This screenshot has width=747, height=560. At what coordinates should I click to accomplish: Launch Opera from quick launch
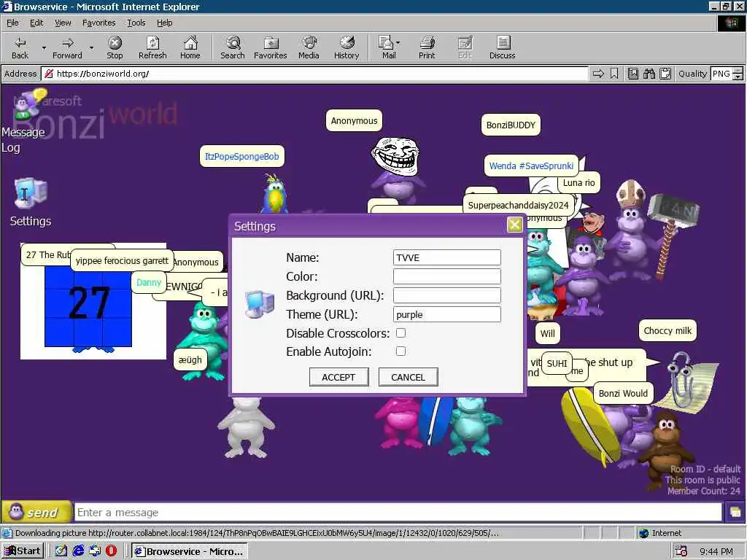(x=112, y=551)
